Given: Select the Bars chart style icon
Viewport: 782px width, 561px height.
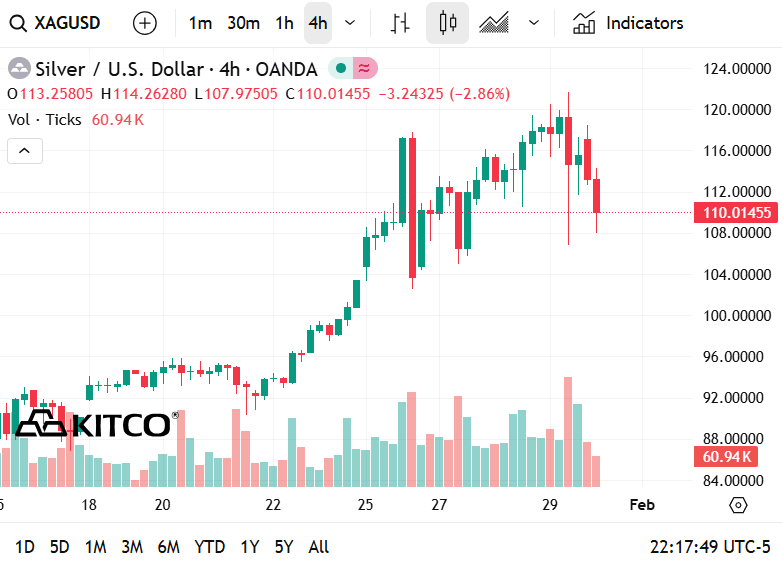Looking at the screenshot, I should (x=401, y=23).
